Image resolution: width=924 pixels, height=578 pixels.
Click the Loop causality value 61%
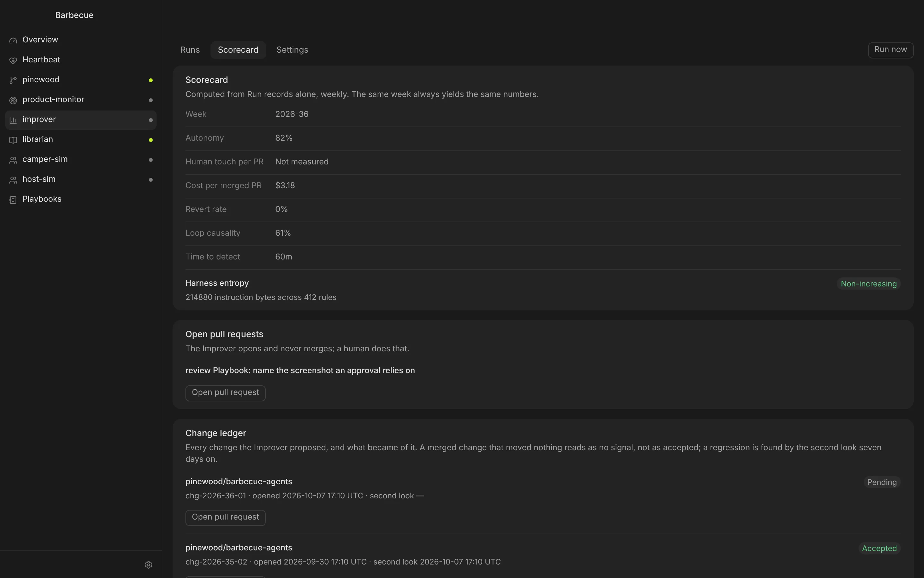pyautogui.click(x=283, y=233)
